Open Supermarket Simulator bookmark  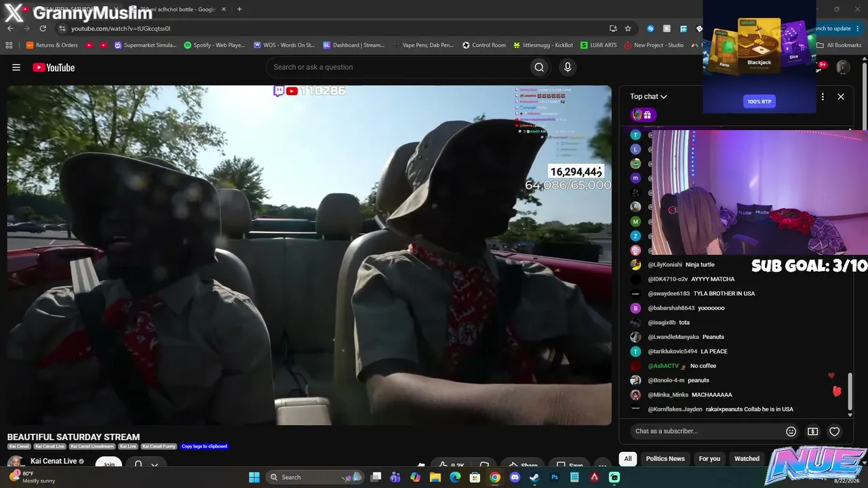coord(145,45)
